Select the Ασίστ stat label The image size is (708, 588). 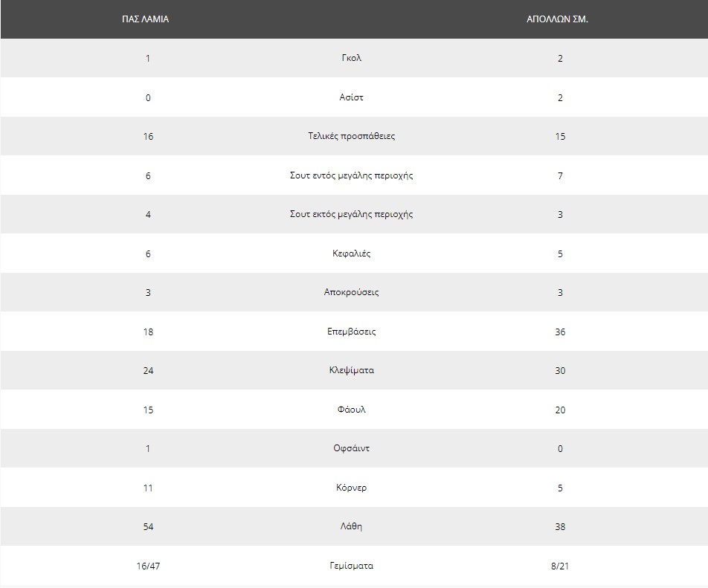351,97
